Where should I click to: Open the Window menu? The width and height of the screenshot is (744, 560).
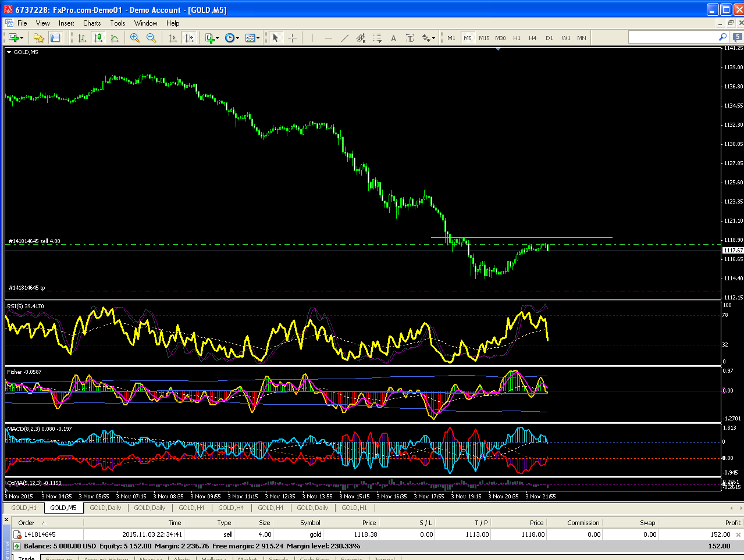[145, 23]
